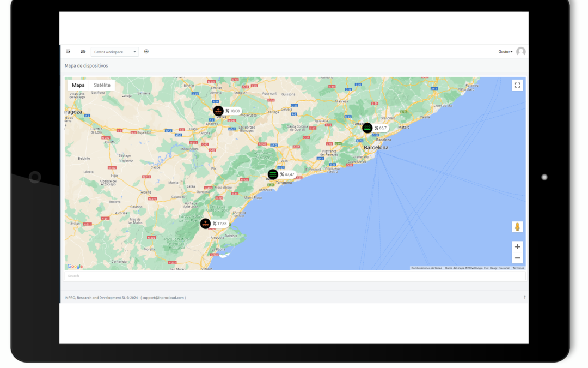The height and width of the screenshot is (368, 588).
Task: Switch to the Mapa map view
Action: coord(78,85)
